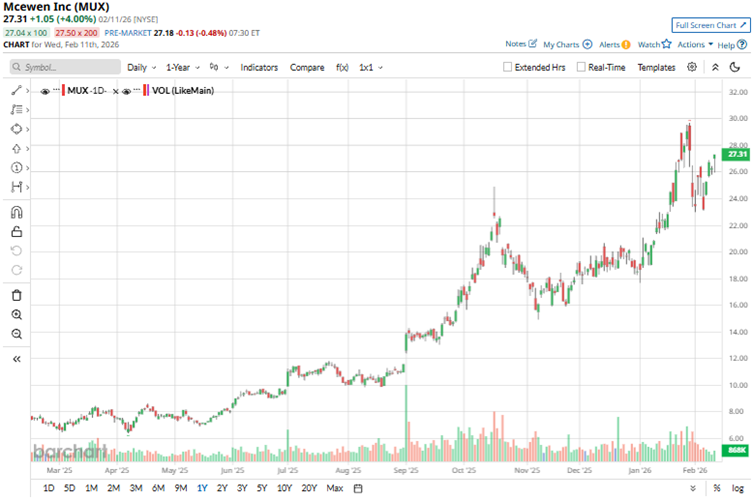Select the 5D range tab

pos(70,488)
